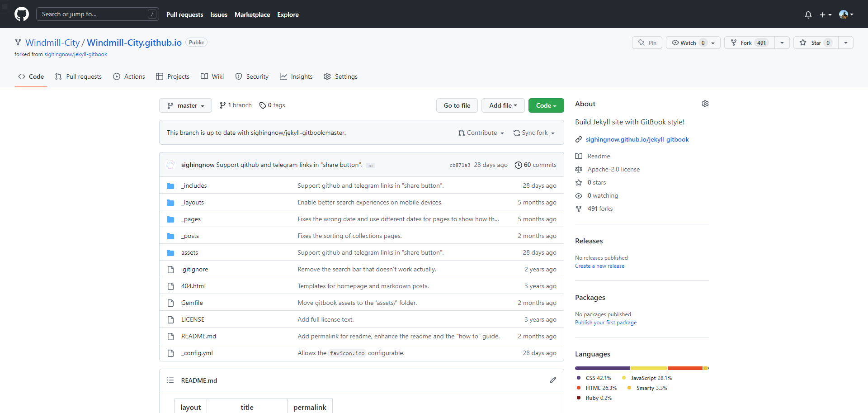This screenshot has width=868, height=413.
Task: Open the notifications bell
Action: (x=808, y=14)
